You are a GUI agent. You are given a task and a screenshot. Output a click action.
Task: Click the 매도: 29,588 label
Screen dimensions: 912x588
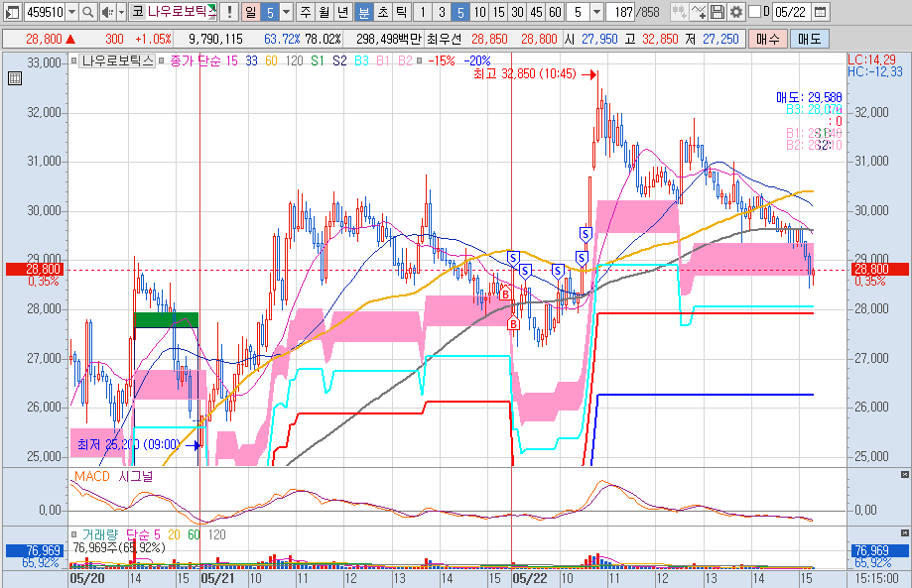(809, 97)
